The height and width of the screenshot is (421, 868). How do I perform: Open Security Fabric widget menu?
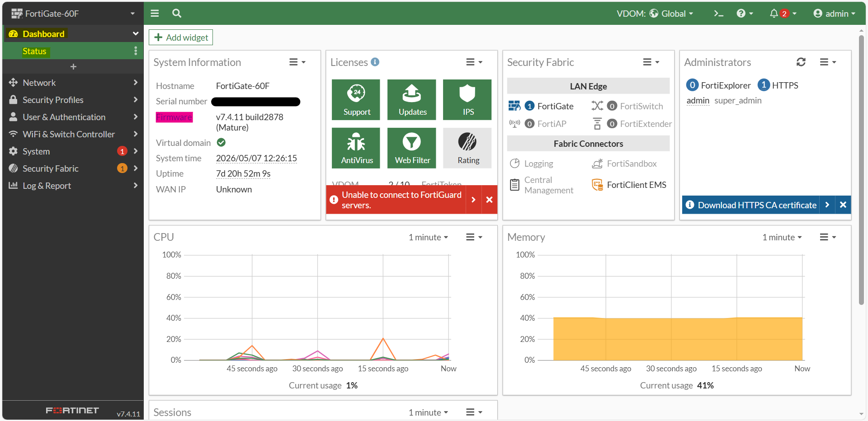[x=651, y=62]
